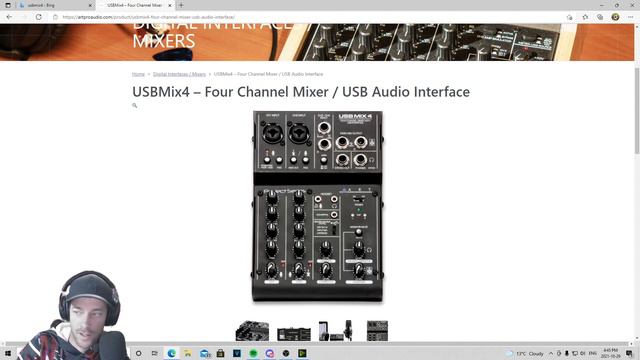Select the fourth top-view mixer thumbnail

(377, 331)
